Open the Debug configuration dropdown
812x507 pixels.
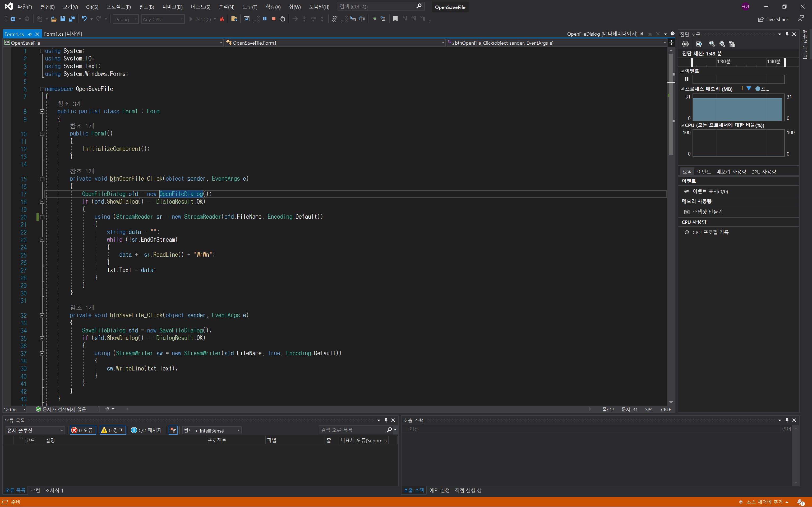[x=126, y=19]
